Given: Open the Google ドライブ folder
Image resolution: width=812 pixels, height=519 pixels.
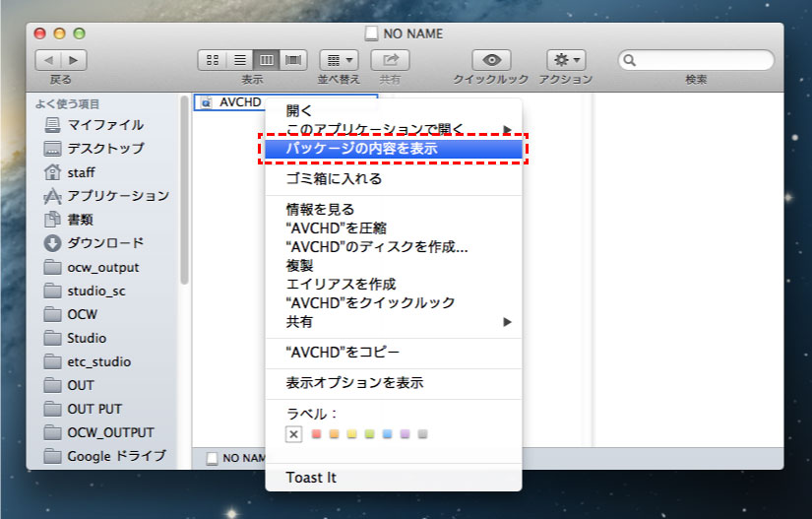Looking at the screenshot, I should tap(105, 456).
